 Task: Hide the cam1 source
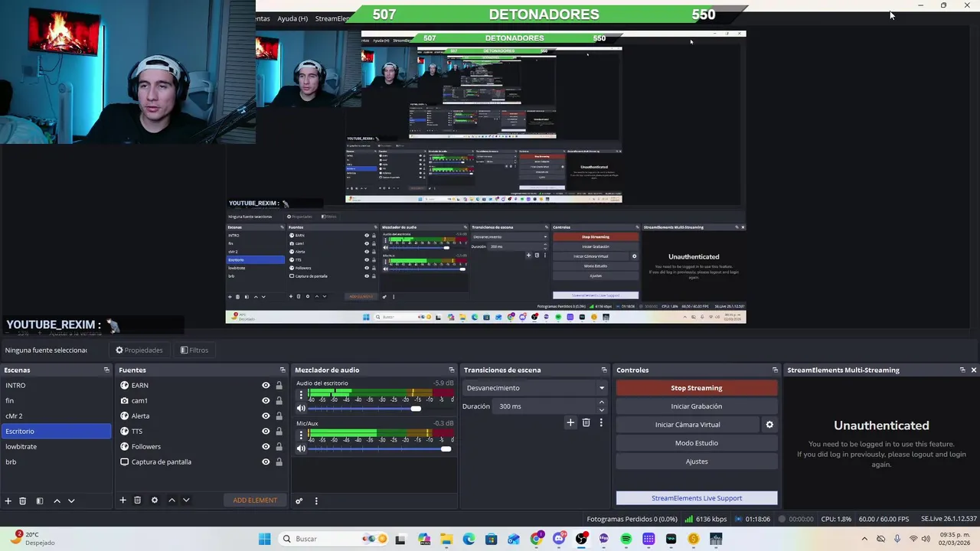266,401
